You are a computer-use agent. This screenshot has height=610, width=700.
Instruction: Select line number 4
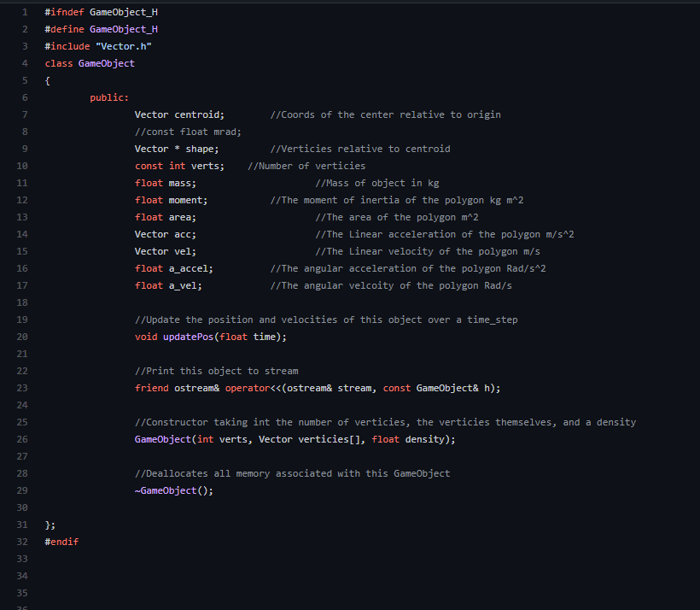click(25, 63)
